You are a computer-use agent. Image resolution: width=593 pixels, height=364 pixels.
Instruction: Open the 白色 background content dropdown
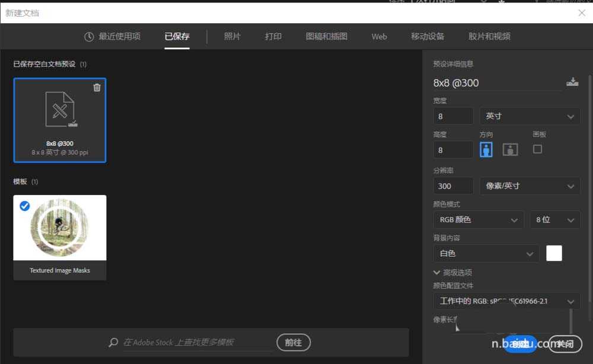point(485,253)
